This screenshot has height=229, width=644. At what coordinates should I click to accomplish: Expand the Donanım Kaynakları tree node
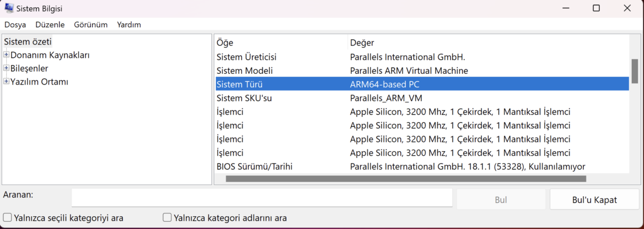6,54
